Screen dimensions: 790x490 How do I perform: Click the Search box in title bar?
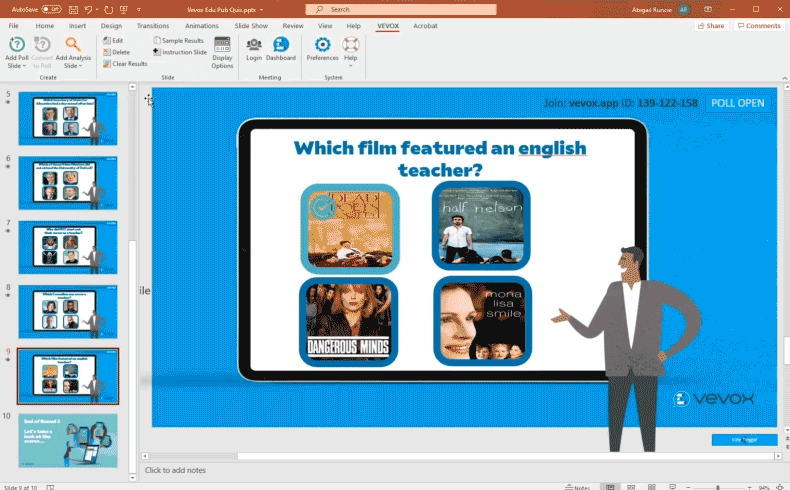[x=401, y=9]
